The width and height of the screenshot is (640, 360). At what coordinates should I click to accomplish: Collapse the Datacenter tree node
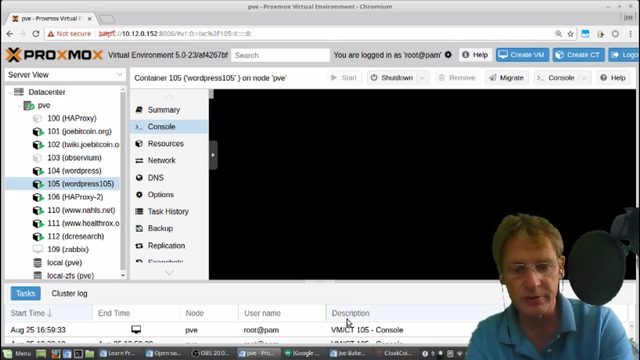tap(10, 92)
